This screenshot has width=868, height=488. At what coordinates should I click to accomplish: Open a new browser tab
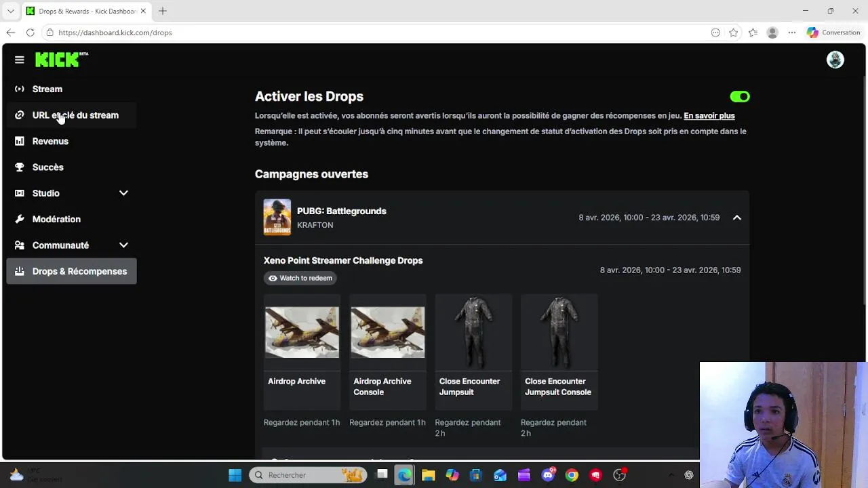163,11
